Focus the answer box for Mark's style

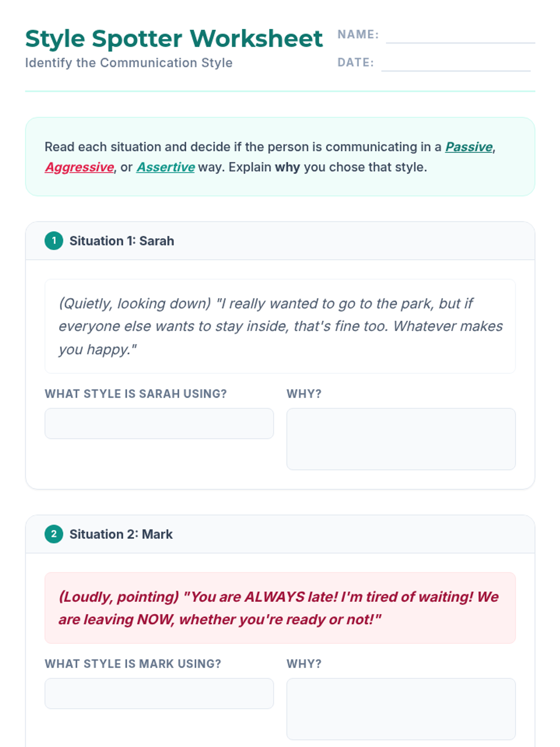159,693
